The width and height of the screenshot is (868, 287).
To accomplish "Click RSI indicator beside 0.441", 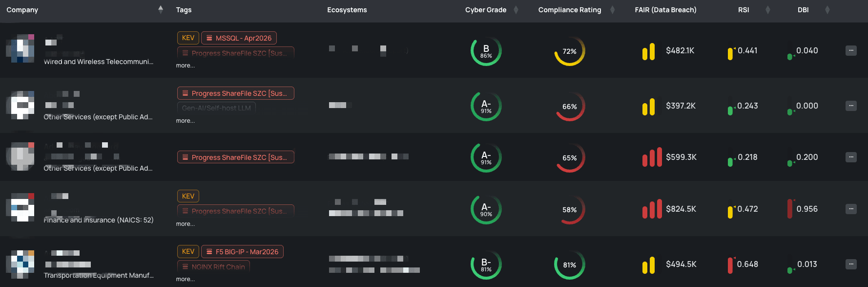I will point(730,53).
